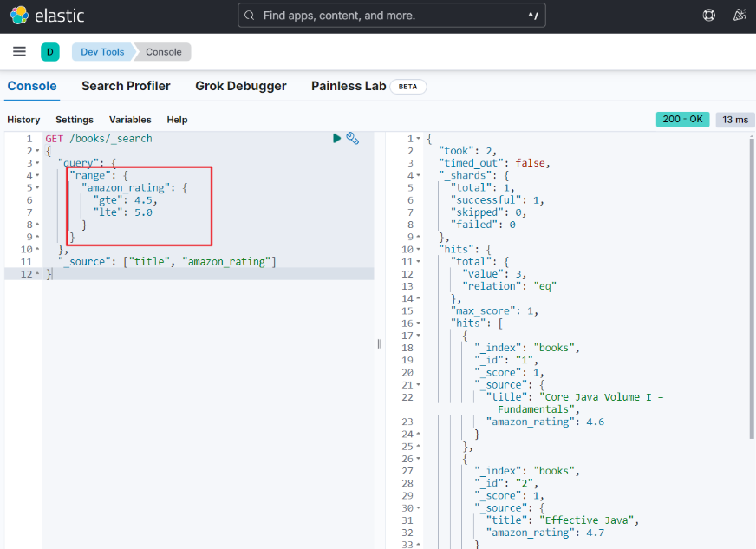Click the Console breadcrumb
The height and width of the screenshot is (549, 756).
164,52
